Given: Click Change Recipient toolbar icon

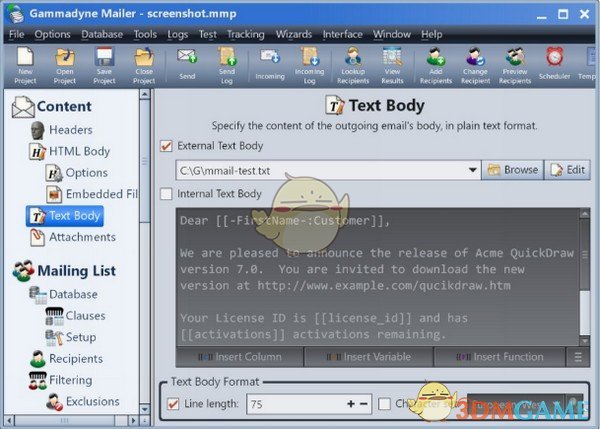Looking at the screenshot, I should coord(476,65).
